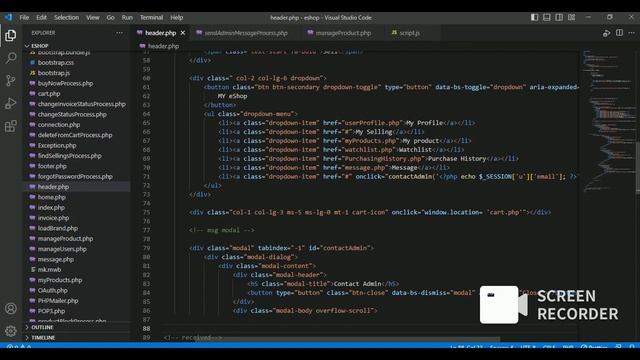
Task: Open bootstrap.css in the explorer
Action: (x=56, y=62)
